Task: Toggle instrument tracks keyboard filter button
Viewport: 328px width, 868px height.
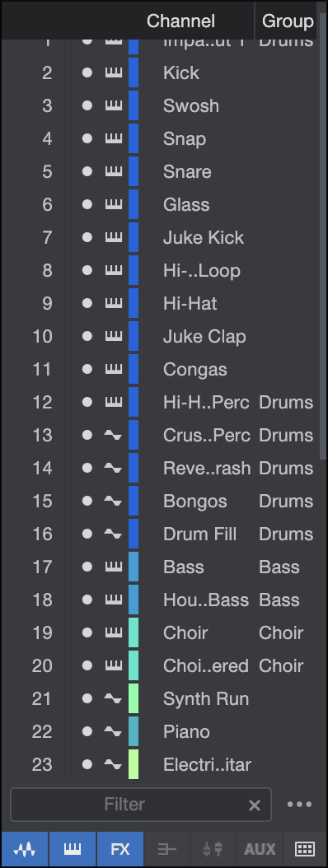Action: coord(73,849)
